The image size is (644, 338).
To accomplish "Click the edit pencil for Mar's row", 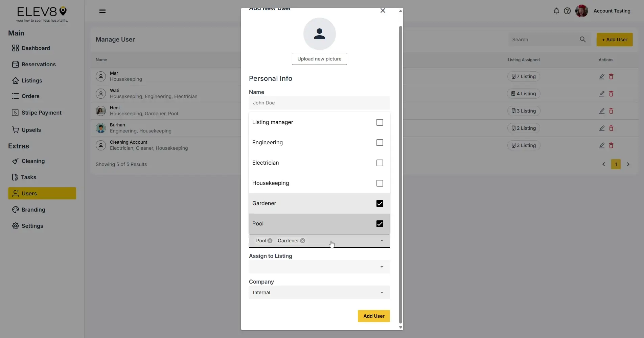I will [x=602, y=76].
